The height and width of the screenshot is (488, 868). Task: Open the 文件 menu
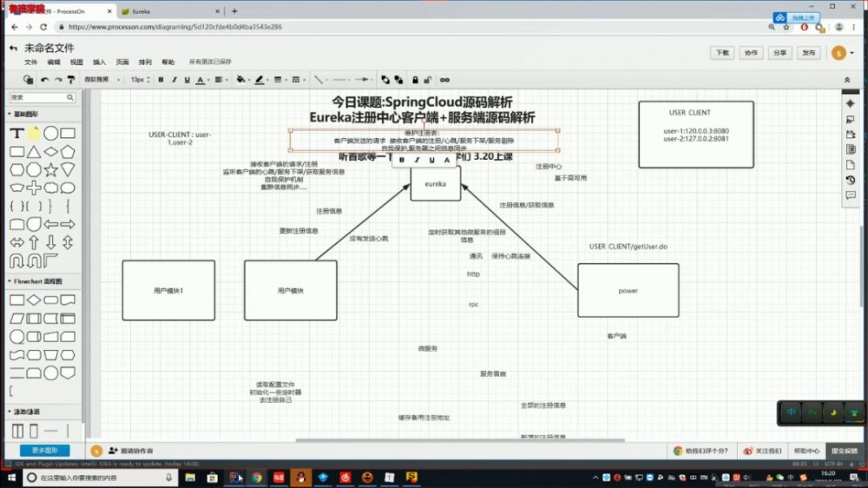[30, 62]
